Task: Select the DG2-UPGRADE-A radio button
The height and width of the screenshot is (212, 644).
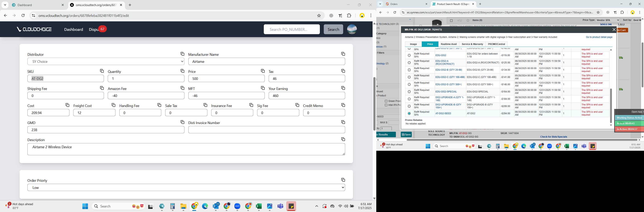Action: coord(409,99)
